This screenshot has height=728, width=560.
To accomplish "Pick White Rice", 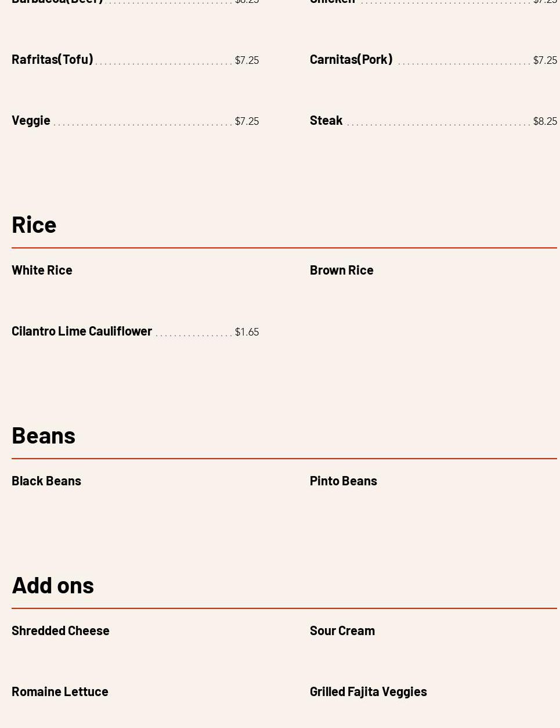I will [x=42, y=270].
